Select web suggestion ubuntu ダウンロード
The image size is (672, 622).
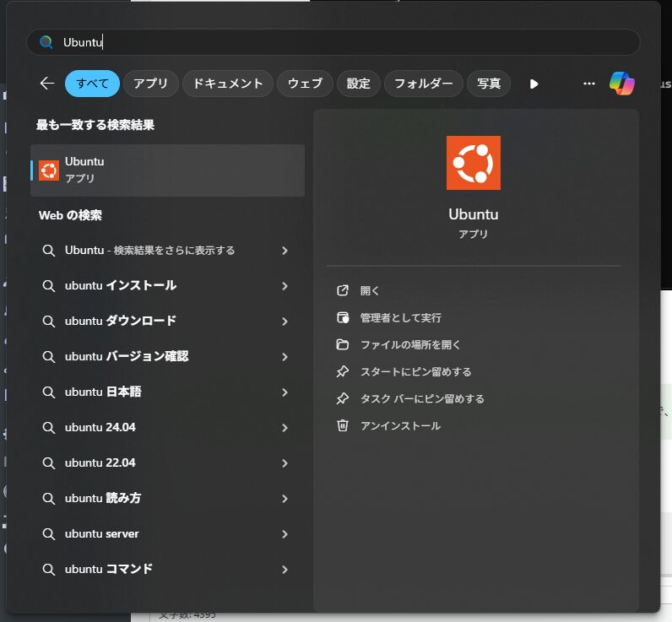pyautogui.click(x=167, y=322)
